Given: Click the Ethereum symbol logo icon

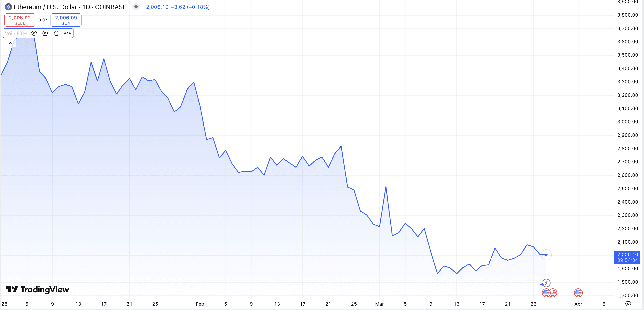Looking at the screenshot, I should coord(9,7).
